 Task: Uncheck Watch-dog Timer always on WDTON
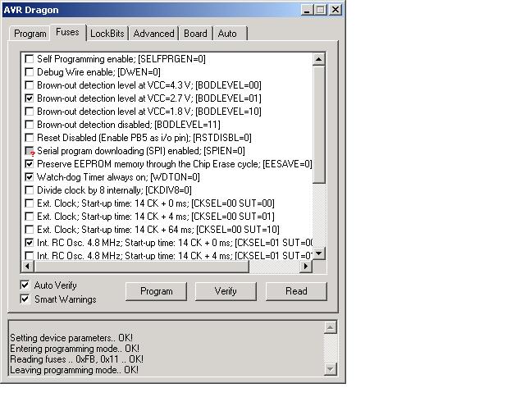click(x=30, y=177)
